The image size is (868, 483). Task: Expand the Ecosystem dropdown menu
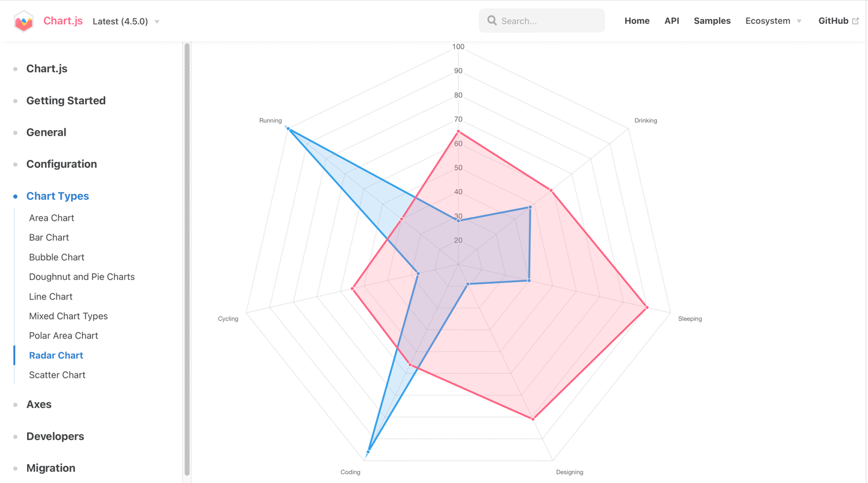coord(773,21)
